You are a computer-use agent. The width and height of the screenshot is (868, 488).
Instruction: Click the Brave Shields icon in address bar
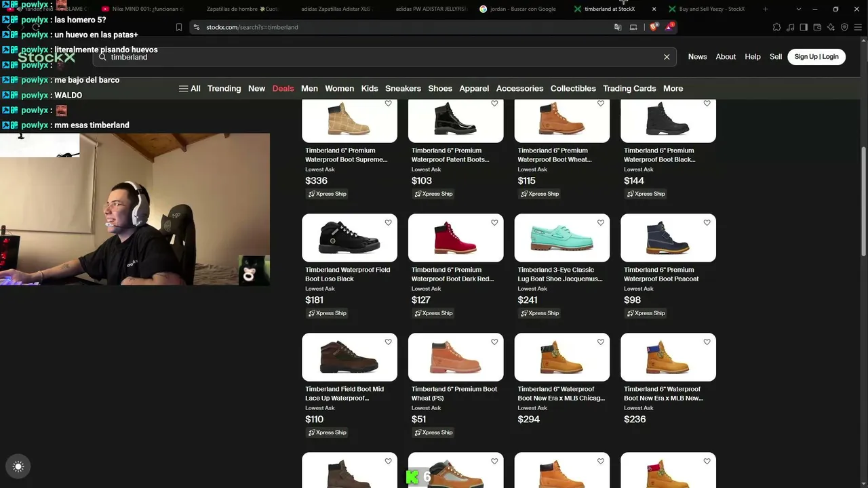tap(654, 27)
